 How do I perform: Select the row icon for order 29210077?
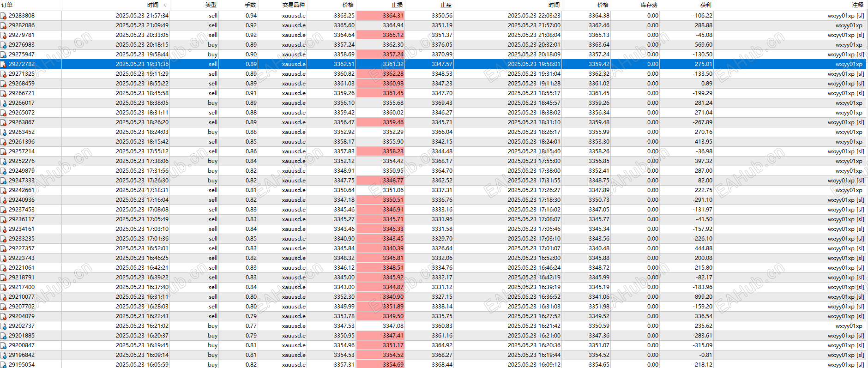[3, 297]
